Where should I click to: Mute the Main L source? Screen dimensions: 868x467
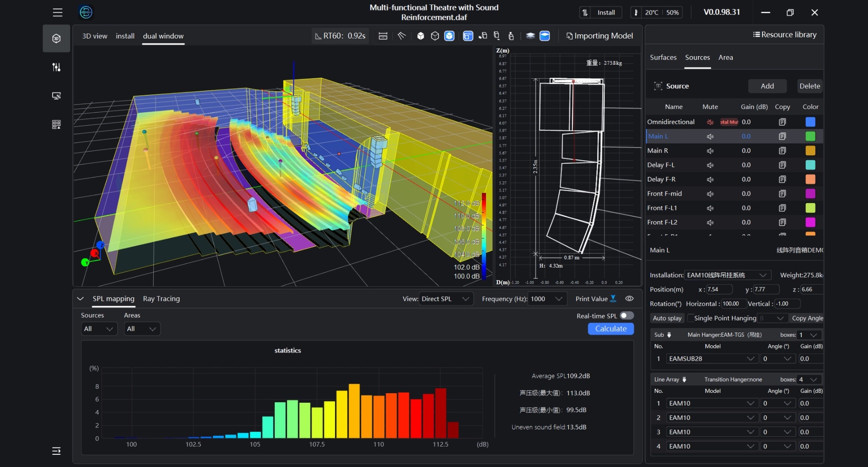(x=711, y=137)
